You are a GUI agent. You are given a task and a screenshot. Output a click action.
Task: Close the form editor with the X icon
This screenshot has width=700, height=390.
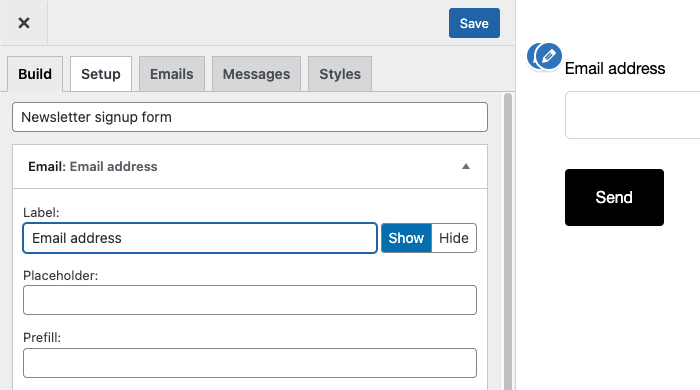24,23
